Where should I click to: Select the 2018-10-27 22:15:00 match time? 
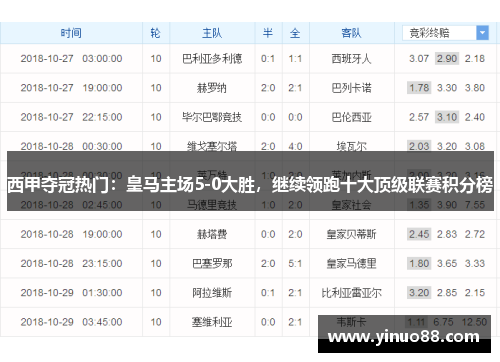point(71,117)
